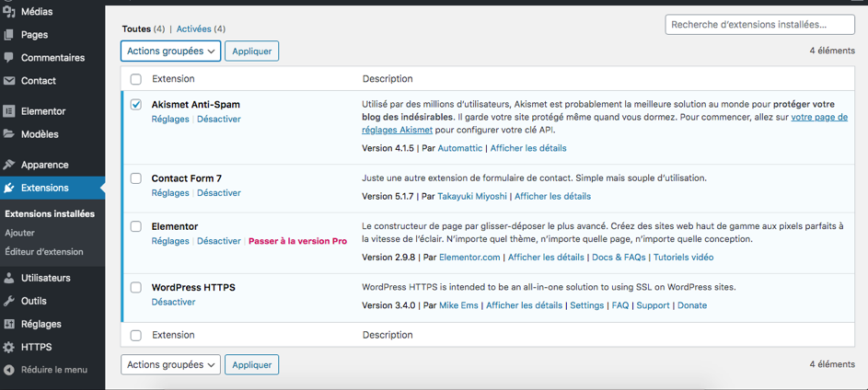Check the Contact Form 7 checkbox

point(135,178)
